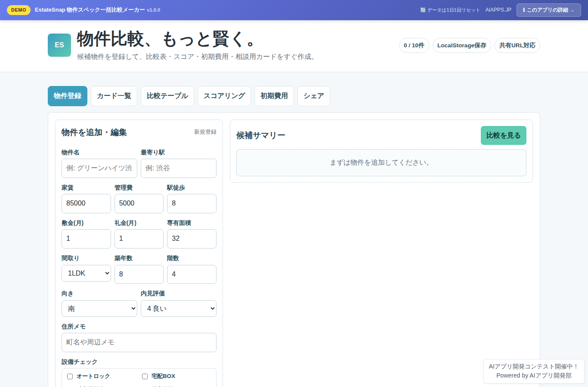Tick the 宅配BOX checkbox

tap(145, 376)
